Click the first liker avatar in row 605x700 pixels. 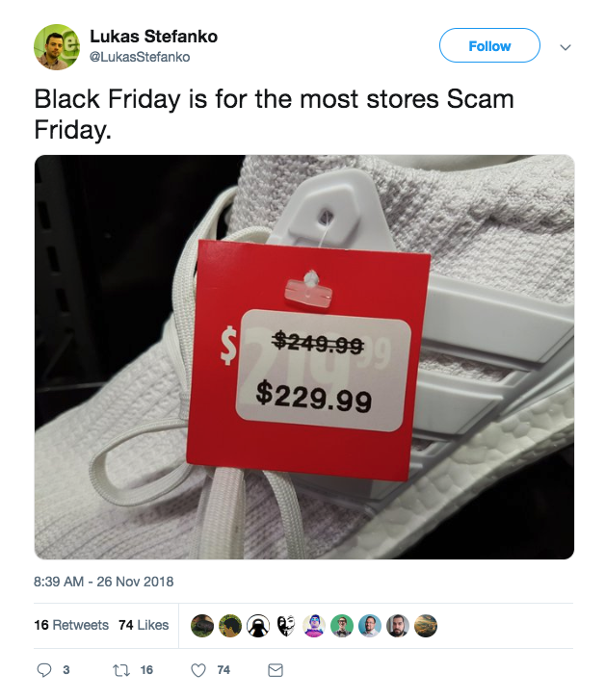[x=202, y=626]
